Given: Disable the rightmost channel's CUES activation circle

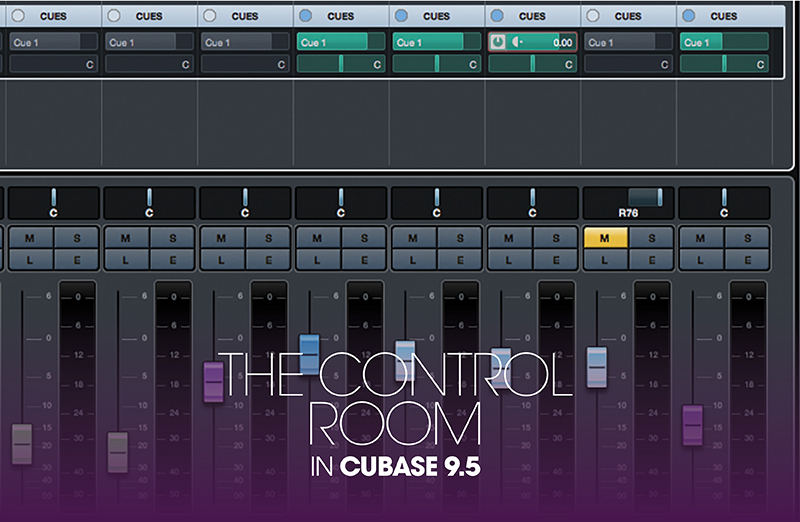Looking at the screenshot, I should (x=691, y=16).
